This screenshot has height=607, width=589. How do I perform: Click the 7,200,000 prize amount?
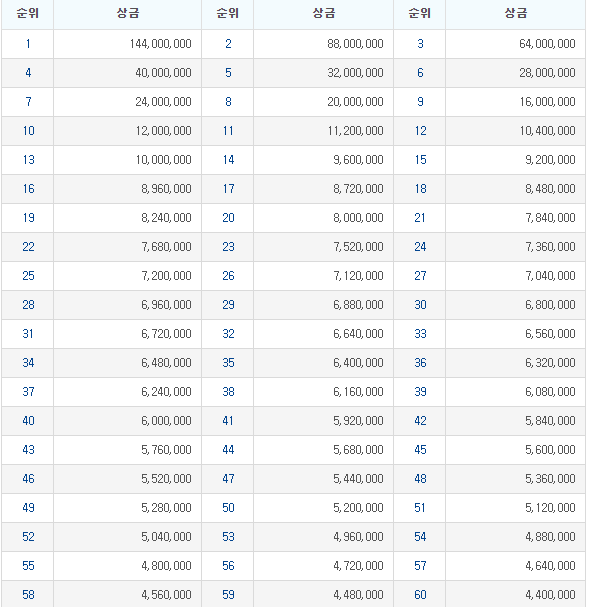[x=166, y=276]
